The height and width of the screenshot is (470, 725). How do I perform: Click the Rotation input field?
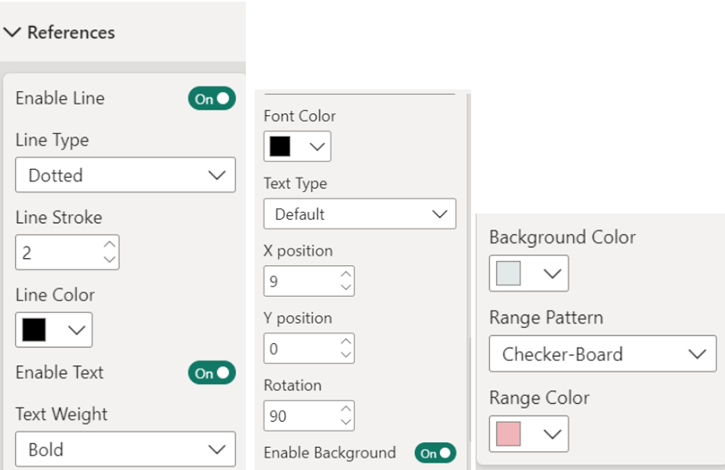(299, 415)
